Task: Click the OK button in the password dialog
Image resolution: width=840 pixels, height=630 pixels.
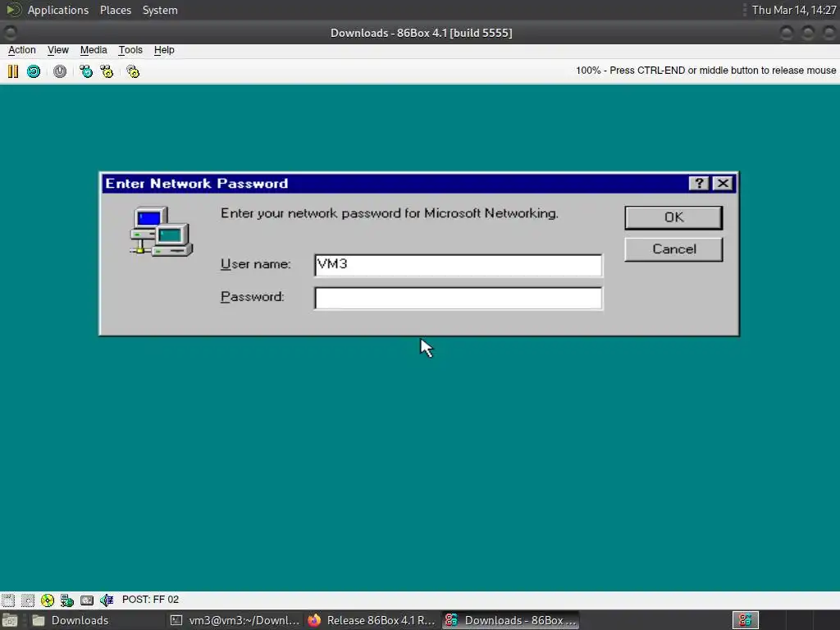Action: click(x=673, y=217)
